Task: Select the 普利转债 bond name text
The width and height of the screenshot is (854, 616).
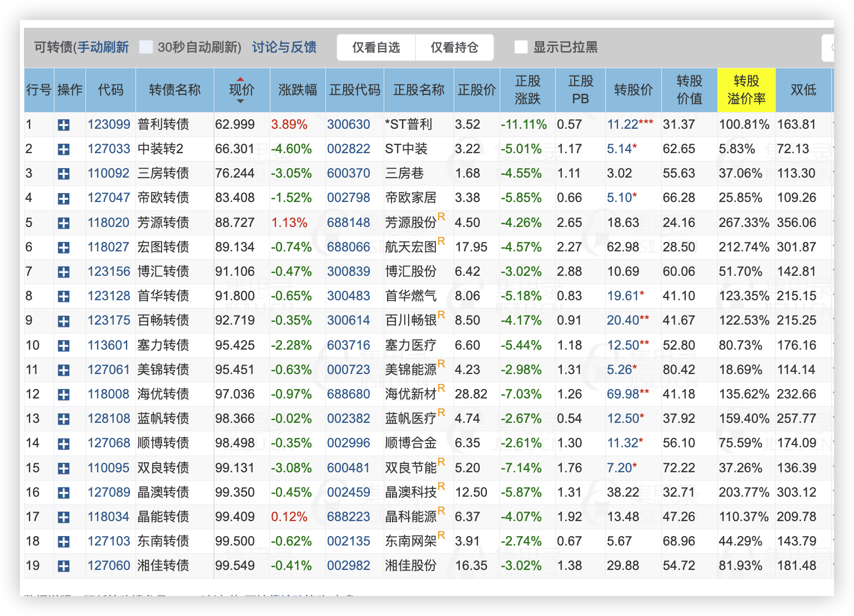Action: (x=163, y=124)
